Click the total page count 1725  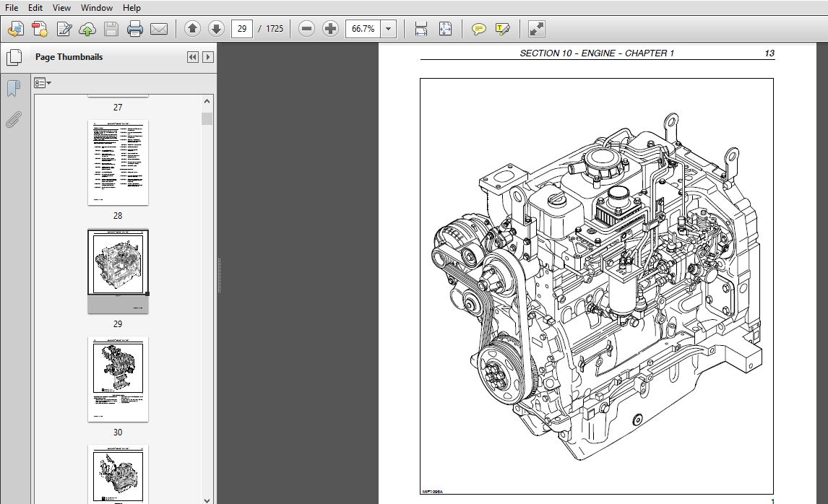click(275, 28)
